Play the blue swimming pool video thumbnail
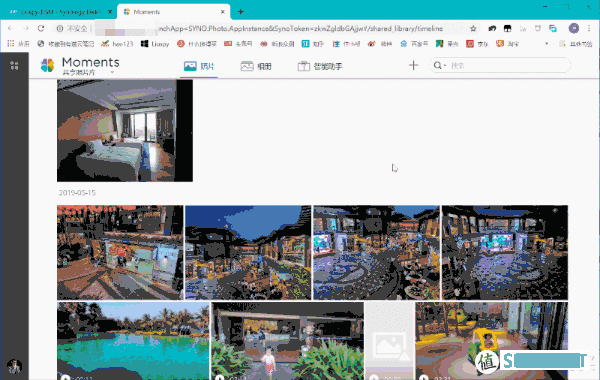Screen dimensions: 600x380 (x=133, y=341)
